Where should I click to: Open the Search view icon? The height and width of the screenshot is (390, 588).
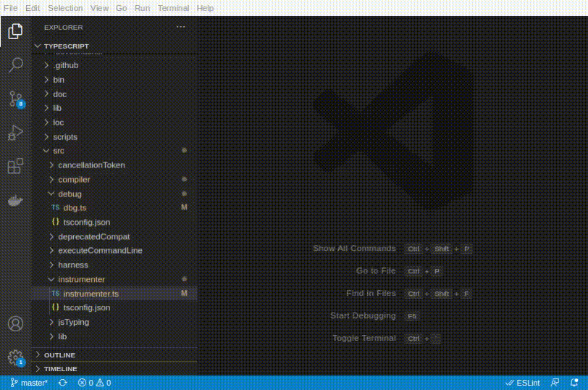click(15, 65)
